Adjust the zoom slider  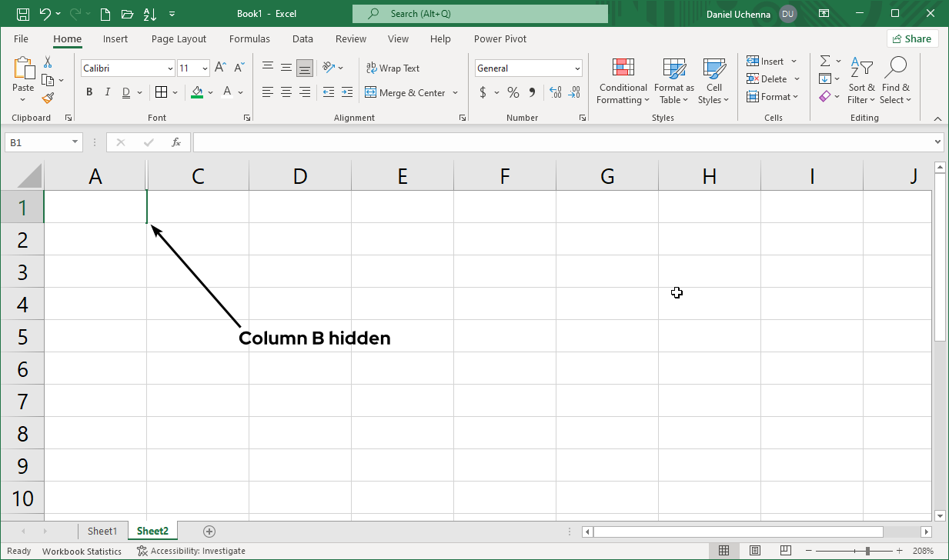click(866, 551)
